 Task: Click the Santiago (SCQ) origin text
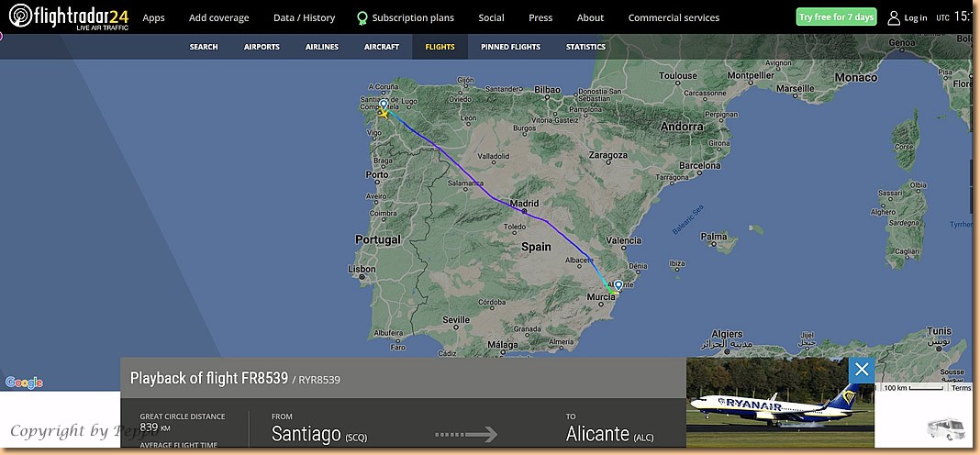pyautogui.click(x=319, y=434)
